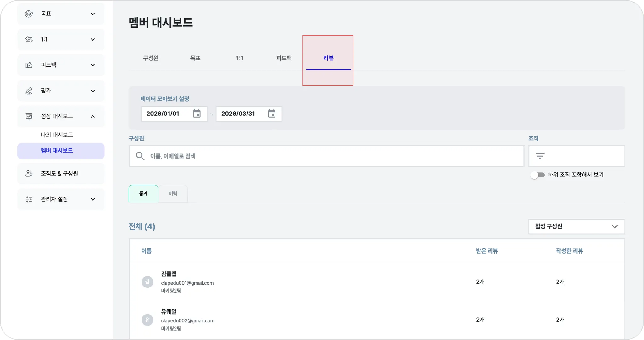Switch to the 구성원 tab
The width and height of the screenshot is (644, 340).
point(151,58)
